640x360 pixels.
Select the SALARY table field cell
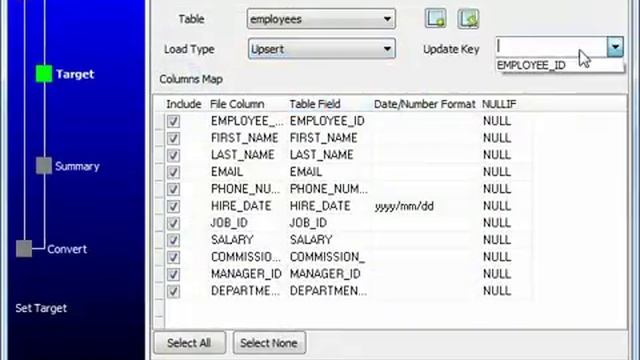pos(311,240)
